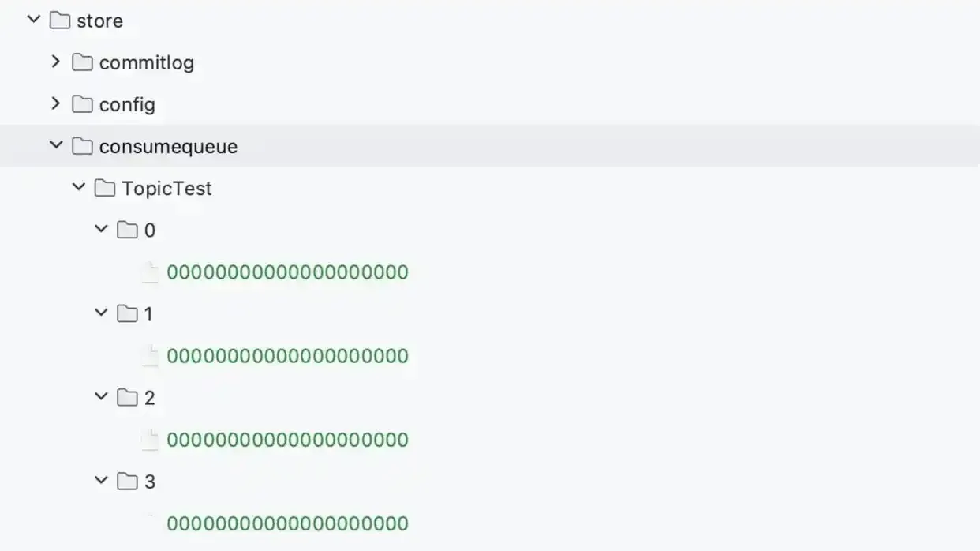Select the commitlog tree item label
Viewport: 980px width, 551px height.
[146, 62]
